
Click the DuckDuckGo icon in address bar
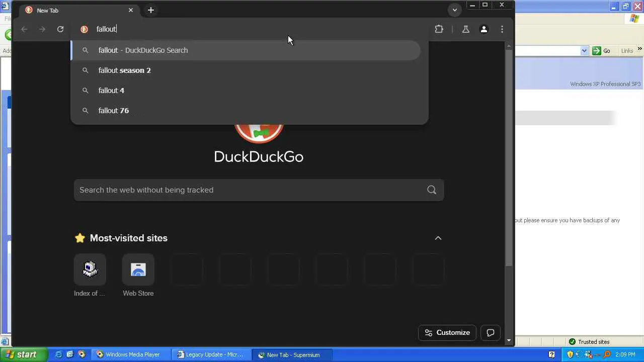[85, 29]
